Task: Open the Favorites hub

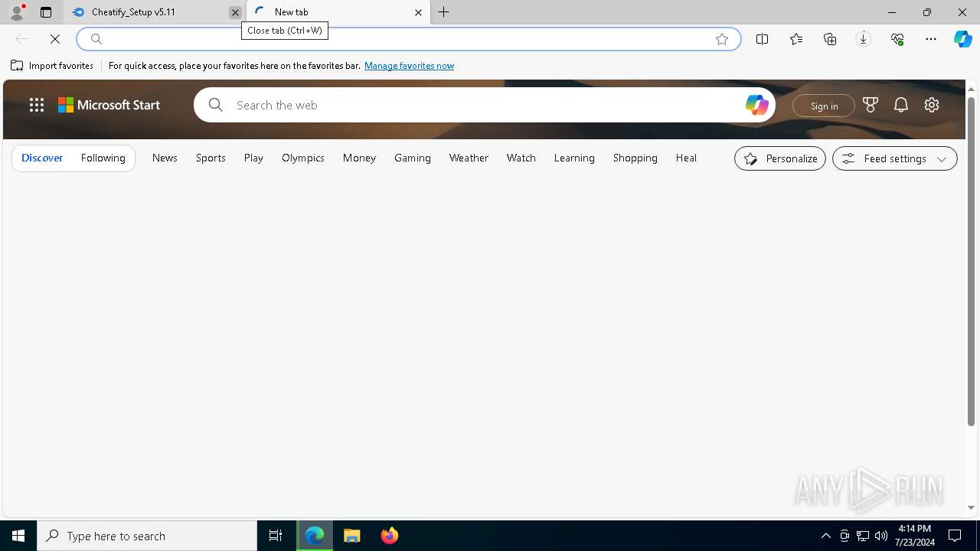Action: pyautogui.click(x=796, y=39)
